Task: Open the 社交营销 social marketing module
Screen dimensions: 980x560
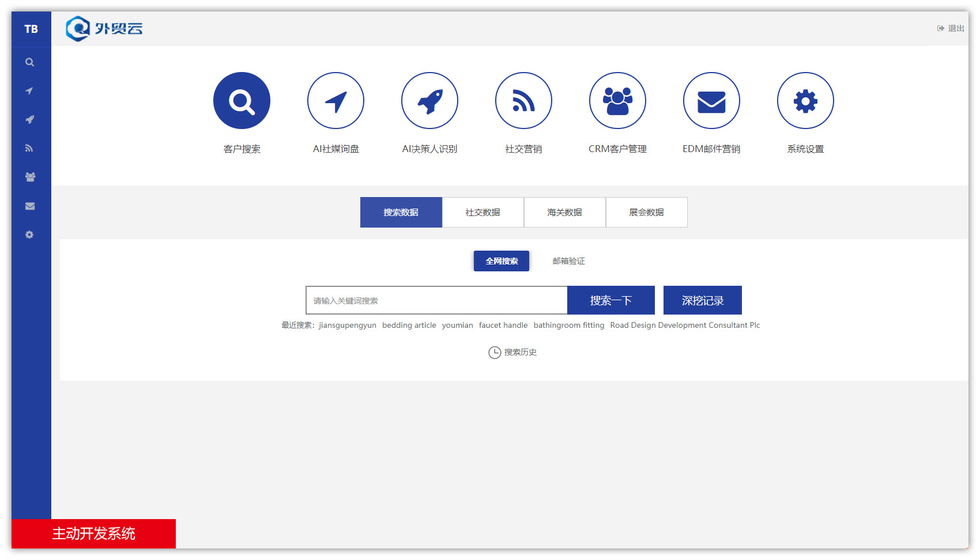Action: coord(523,100)
